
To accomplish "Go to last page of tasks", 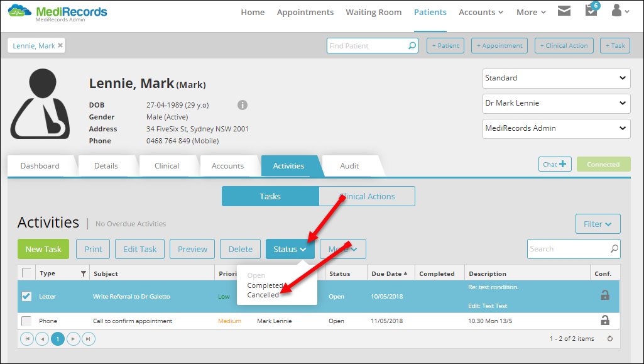I will pyautogui.click(x=89, y=339).
